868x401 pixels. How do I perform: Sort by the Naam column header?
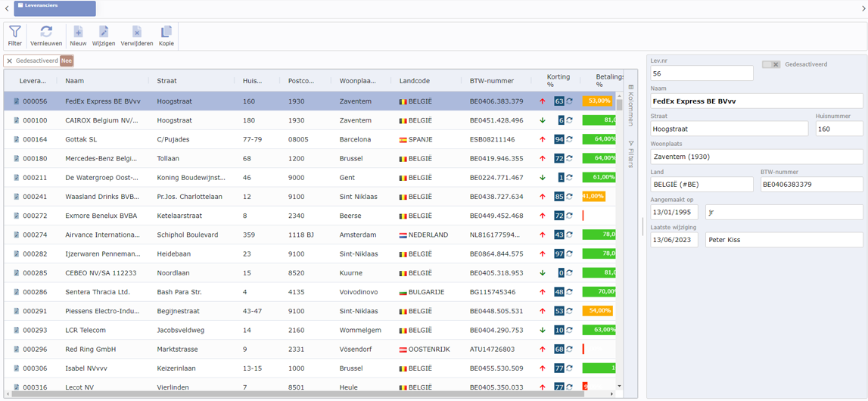[74, 81]
